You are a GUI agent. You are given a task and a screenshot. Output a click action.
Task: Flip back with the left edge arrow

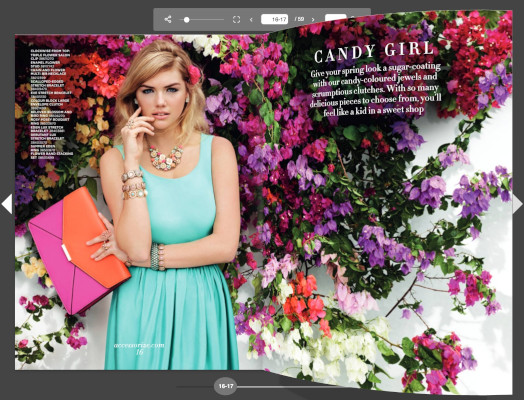[7, 204]
